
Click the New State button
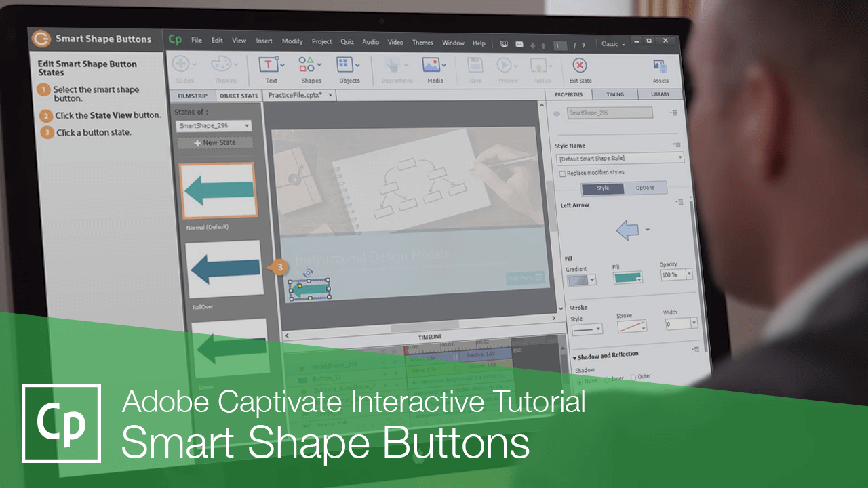[x=215, y=142]
